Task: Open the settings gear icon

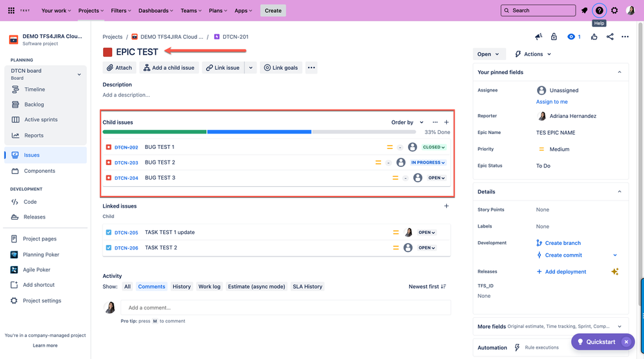Action: click(x=614, y=10)
